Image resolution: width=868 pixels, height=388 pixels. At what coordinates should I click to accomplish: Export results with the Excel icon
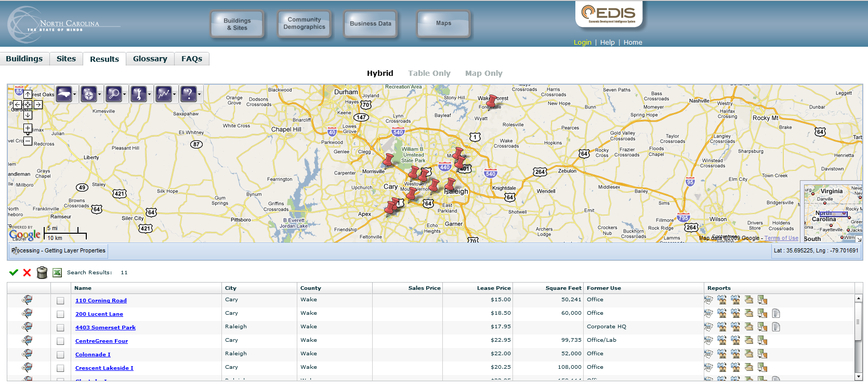(57, 273)
